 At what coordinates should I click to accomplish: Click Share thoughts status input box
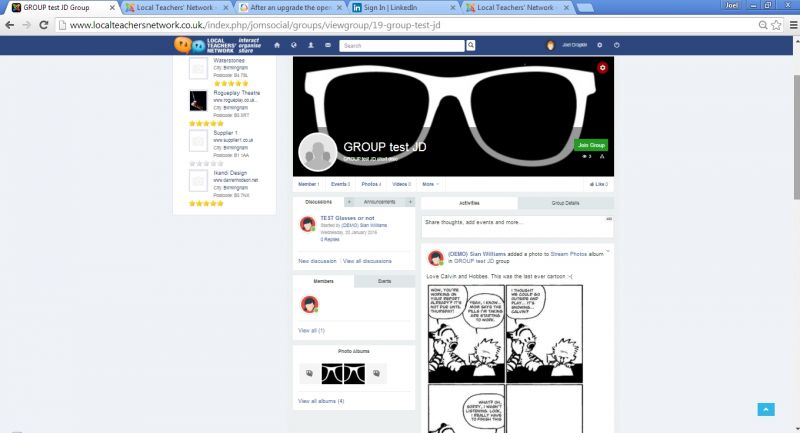[x=517, y=226]
